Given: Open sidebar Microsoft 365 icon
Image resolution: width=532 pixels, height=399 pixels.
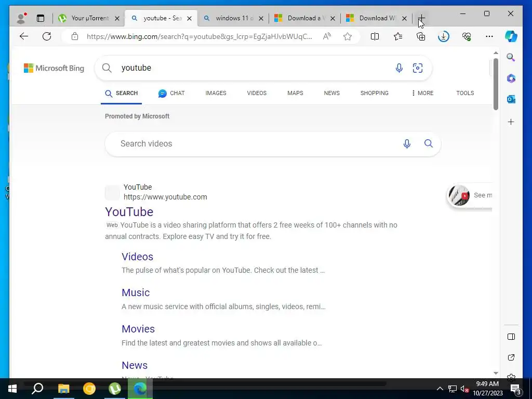Looking at the screenshot, I should (x=511, y=78).
